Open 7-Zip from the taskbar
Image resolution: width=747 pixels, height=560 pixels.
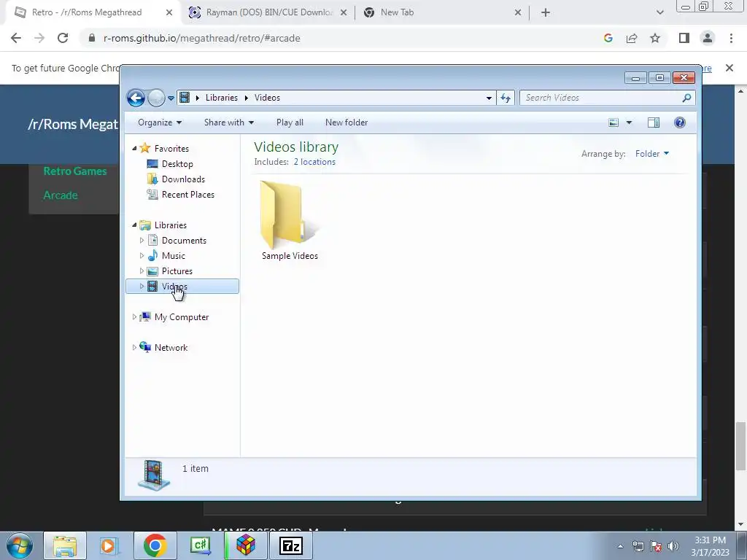click(291, 545)
